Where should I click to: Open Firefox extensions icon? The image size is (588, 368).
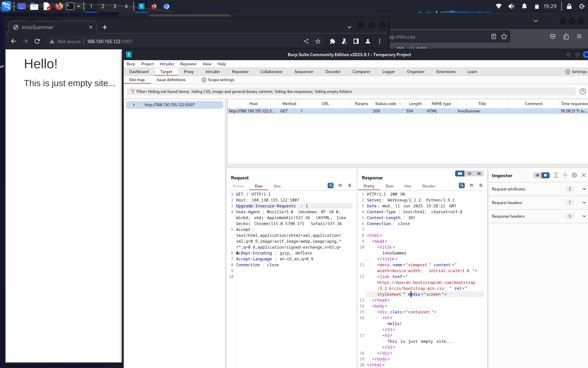[x=566, y=36]
